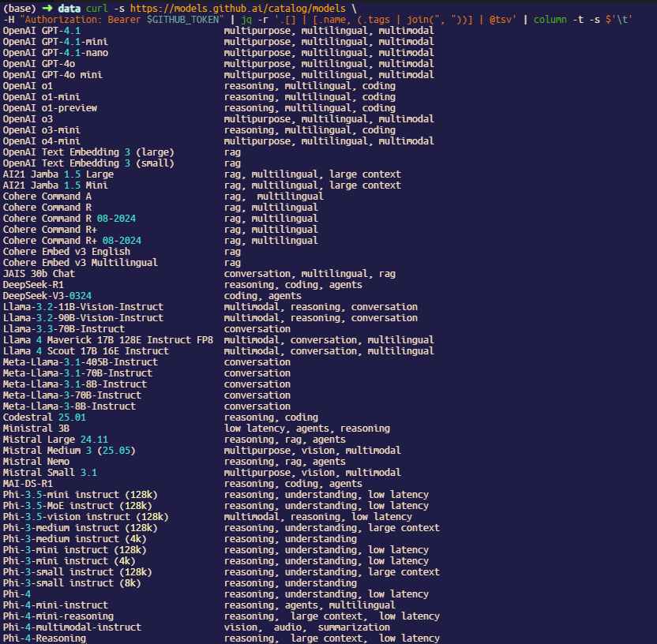Click the green prompt arrow
Screen dimensions: 657x644
[47, 9]
